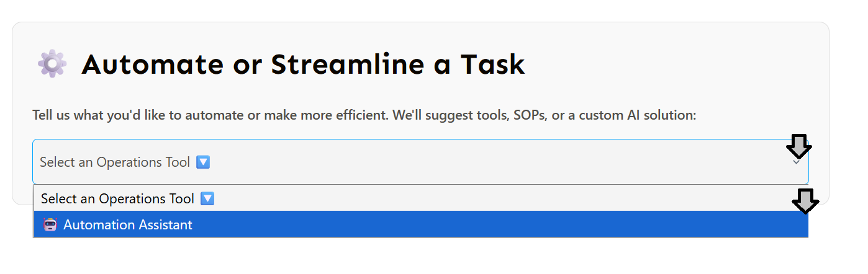
Task: Collapse the dropdown using its small chevron
Action: [797, 162]
